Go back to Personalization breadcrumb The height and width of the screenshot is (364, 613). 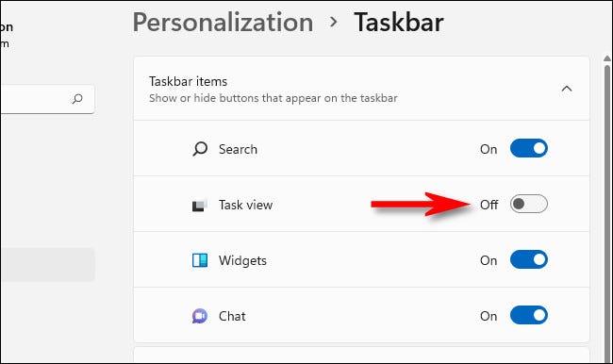click(x=223, y=23)
